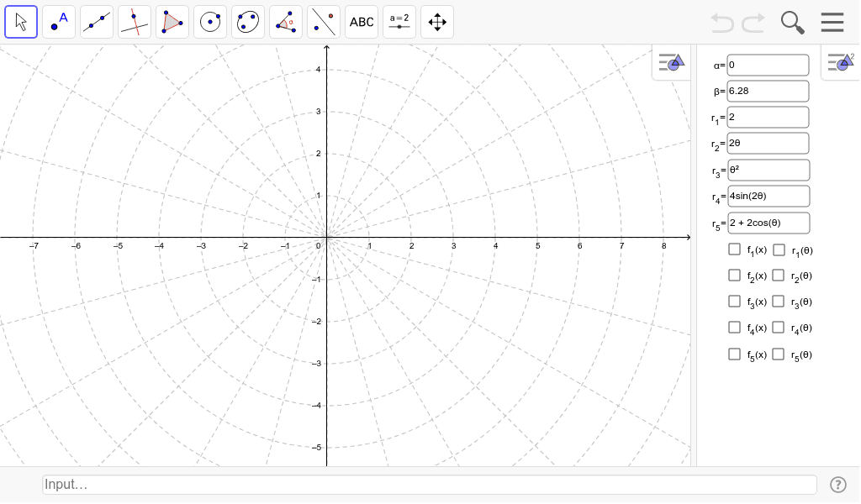Select the ABC Text tool

362,22
